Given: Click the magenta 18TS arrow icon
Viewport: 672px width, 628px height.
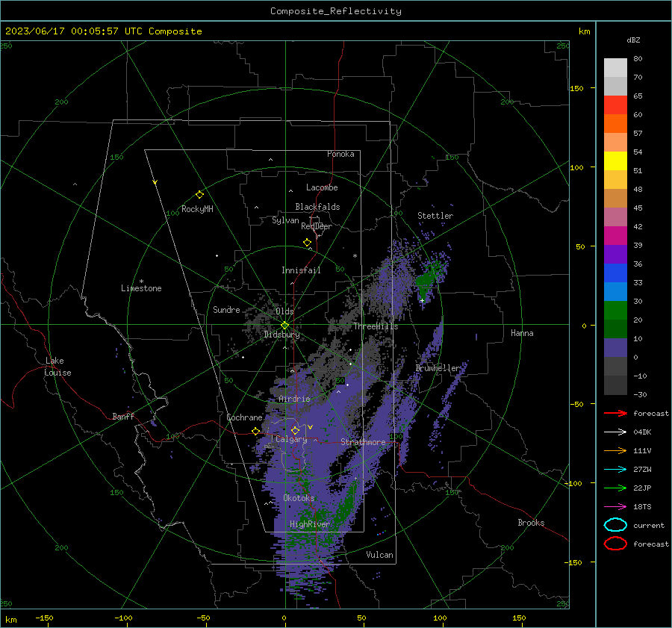Looking at the screenshot, I should click(x=615, y=507).
